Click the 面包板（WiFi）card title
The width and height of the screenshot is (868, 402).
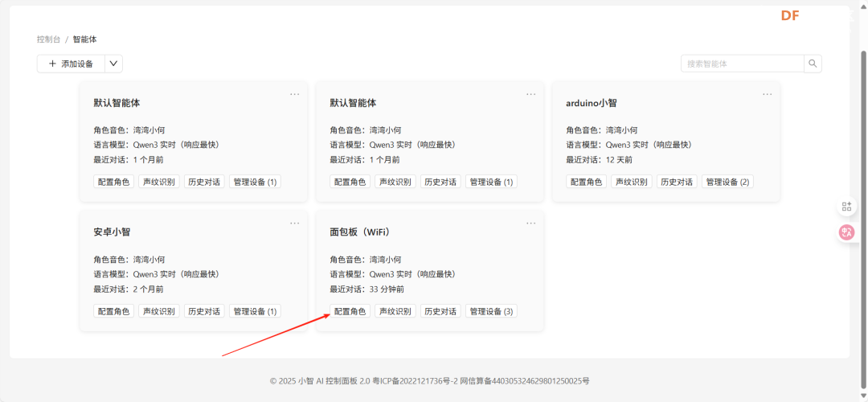point(361,232)
